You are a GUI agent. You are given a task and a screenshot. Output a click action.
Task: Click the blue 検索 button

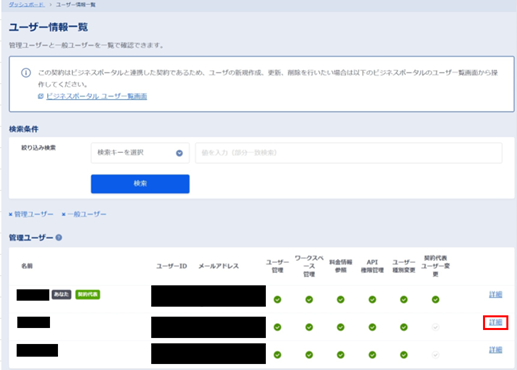[140, 184]
